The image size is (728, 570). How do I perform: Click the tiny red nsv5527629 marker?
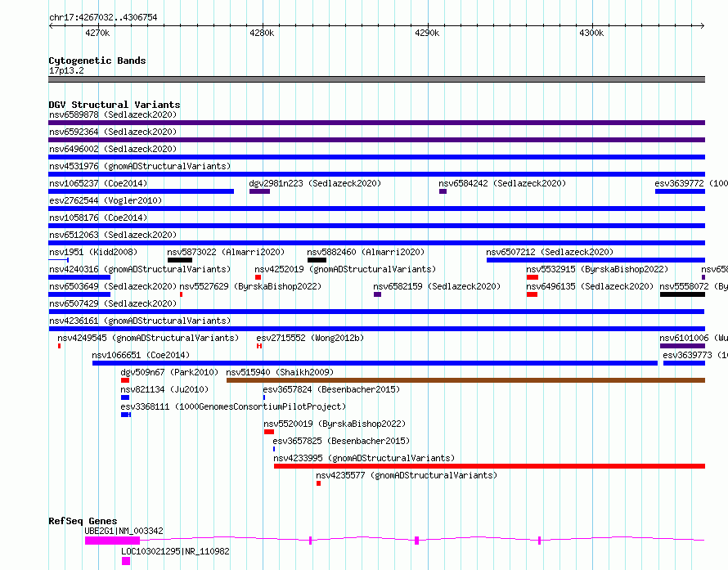(x=181, y=294)
